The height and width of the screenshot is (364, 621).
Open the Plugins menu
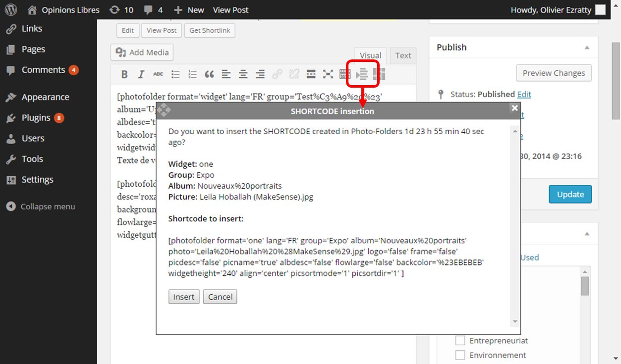point(36,118)
